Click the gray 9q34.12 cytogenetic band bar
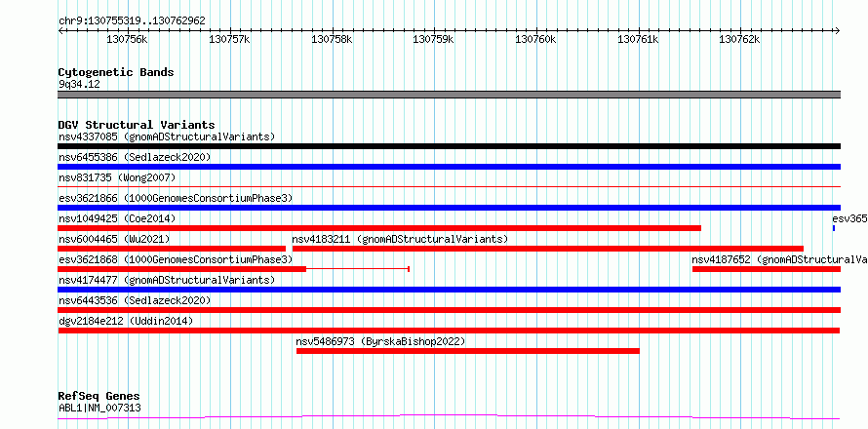 pos(449,95)
